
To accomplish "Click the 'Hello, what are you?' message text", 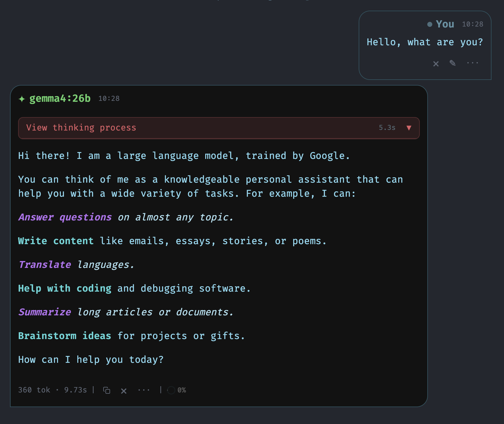I will [x=425, y=42].
